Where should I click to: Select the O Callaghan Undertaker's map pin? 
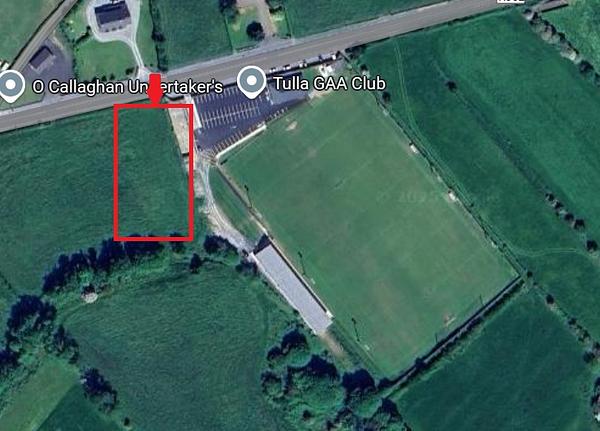[10, 86]
